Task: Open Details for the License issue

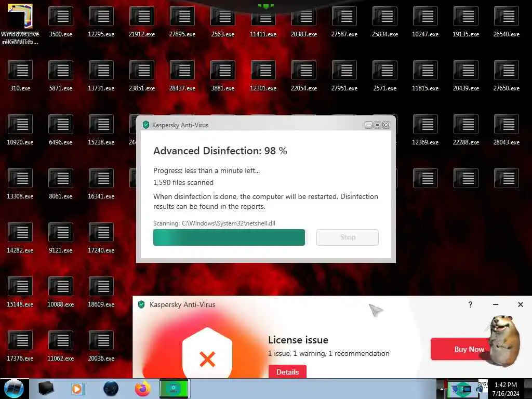Action: coord(287,372)
